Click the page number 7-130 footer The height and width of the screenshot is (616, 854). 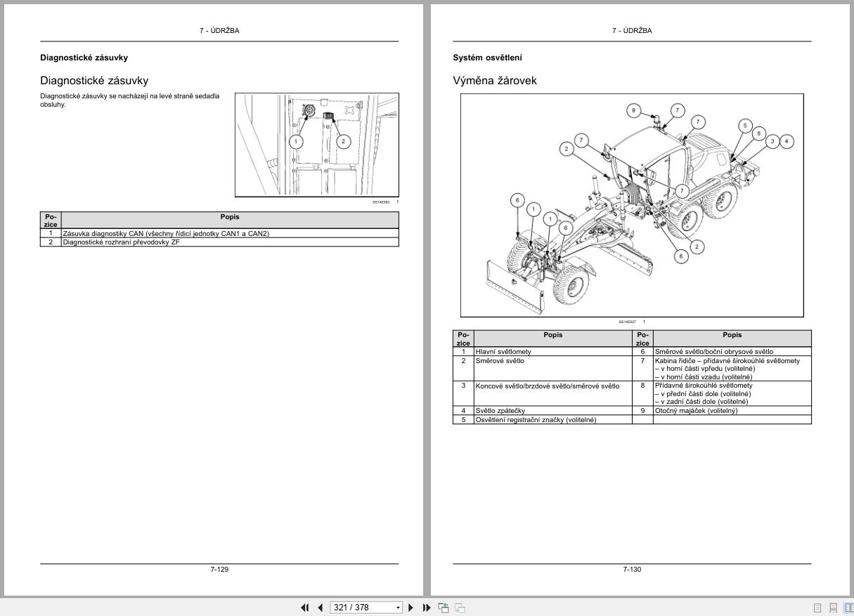[x=632, y=569]
